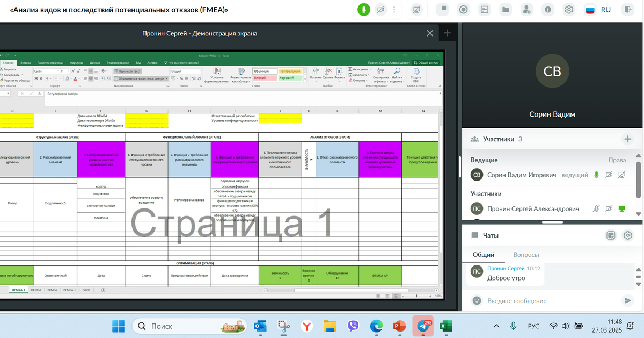This screenshot has height=338, width=644.
Task: Open the user management person icon
Action: pyautogui.click(x=526, y=10)
